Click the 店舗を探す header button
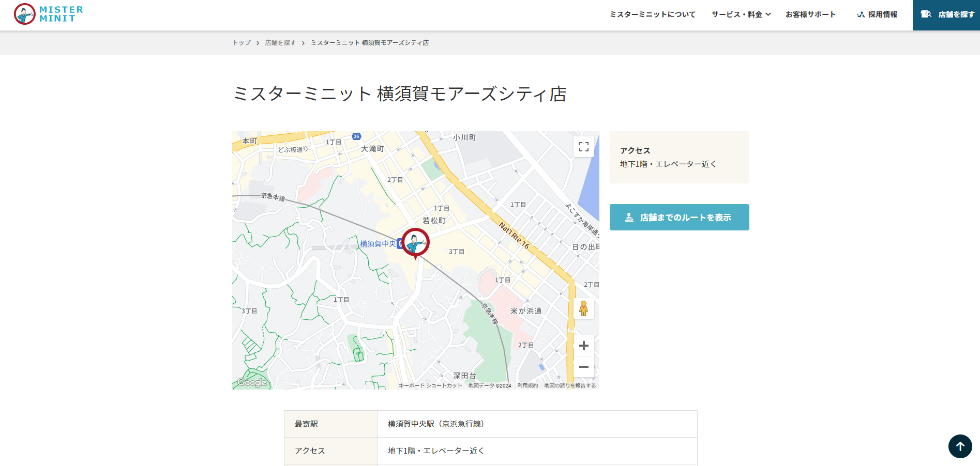 (946, 15)
